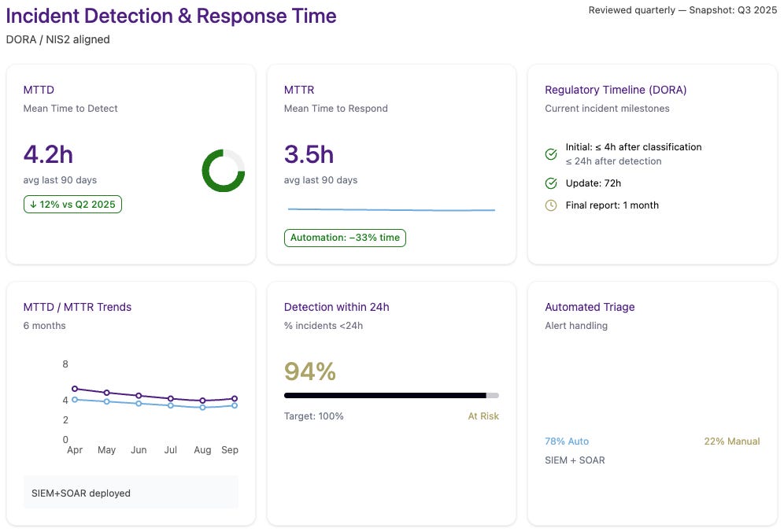This screenshot has height=532, width=784.
Task: Click the '78% Auto' label
Action: [x=567, y=441]
